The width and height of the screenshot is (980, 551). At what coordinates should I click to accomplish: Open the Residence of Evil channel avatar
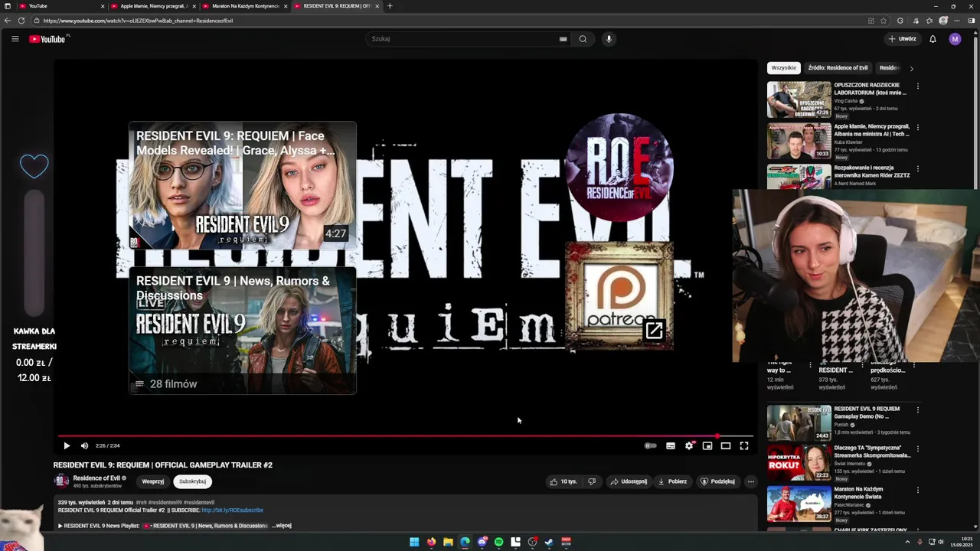pos(61,481)
